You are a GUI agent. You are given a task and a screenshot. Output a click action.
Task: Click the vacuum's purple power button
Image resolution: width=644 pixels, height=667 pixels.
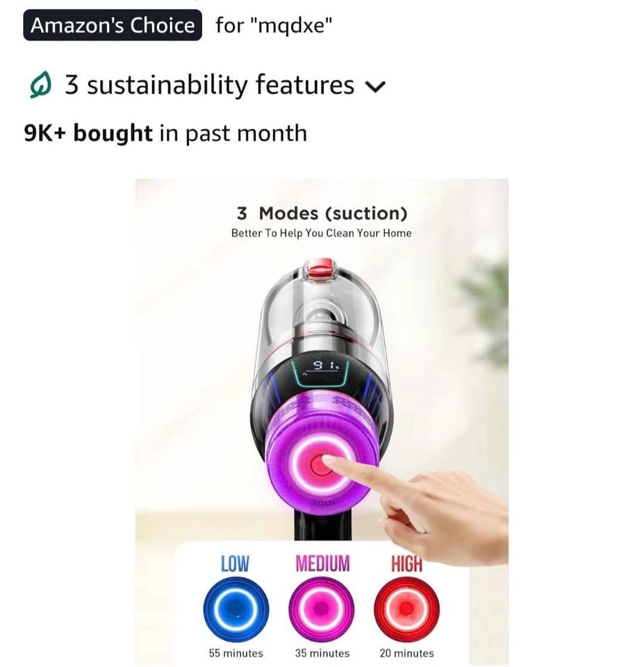point(321,466)
